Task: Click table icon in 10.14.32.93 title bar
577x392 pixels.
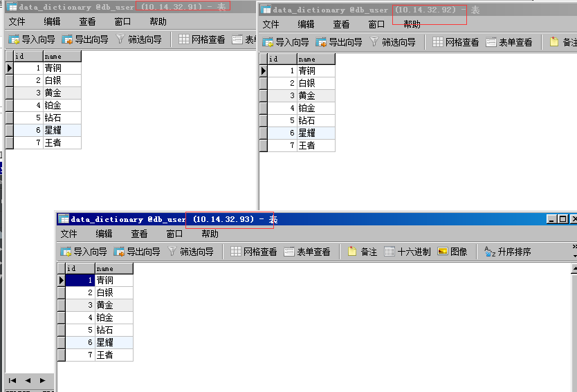Action: (64, 219)
